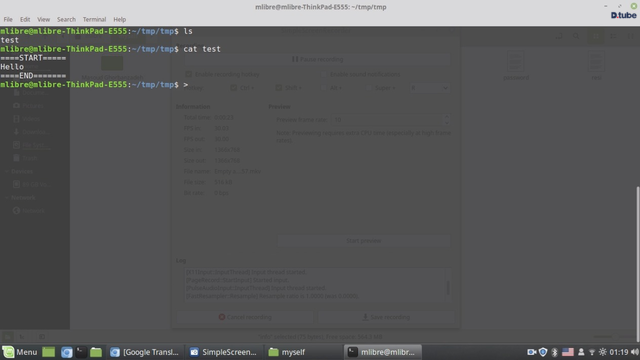The height and width of the screenshot is (360, 640).
Task: Open the volume speaker tray icon
Action: (x=634, y=352)
